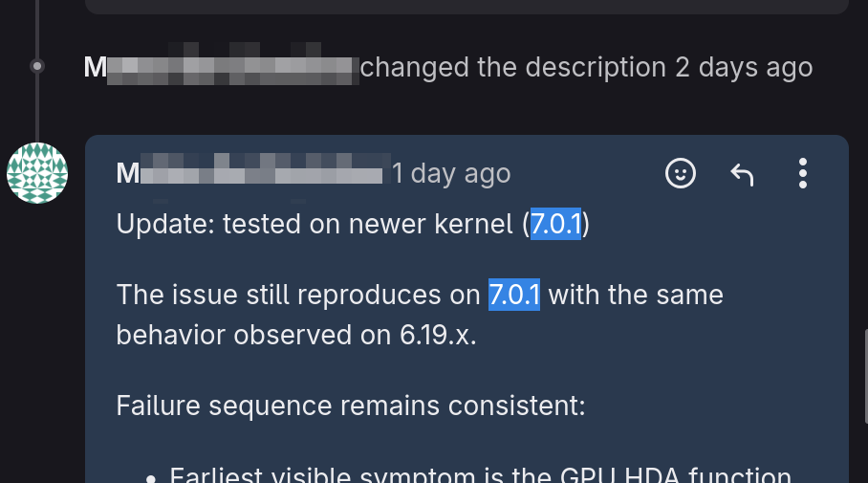Viewport: 868px width, 483px height.
Task: Reply to the kernel update comment
Action: coord(742,173)
